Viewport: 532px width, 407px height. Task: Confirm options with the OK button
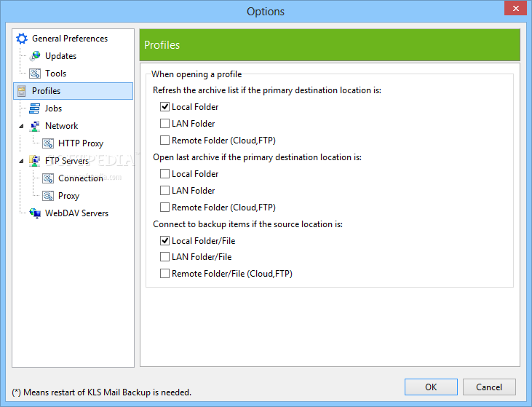tap(431, 387)
